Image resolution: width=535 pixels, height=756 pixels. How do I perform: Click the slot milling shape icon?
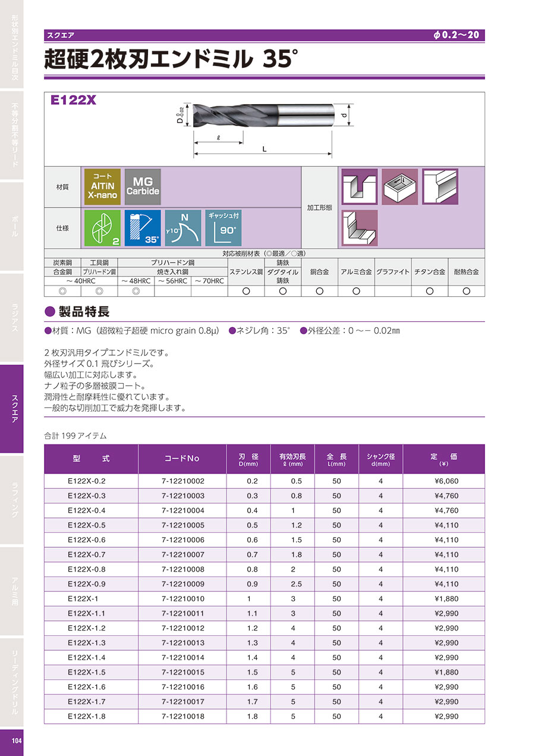(359, 187)
